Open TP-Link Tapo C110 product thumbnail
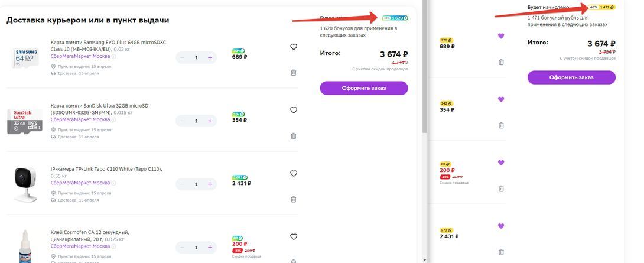The image size is (644, 263). point(25,184)
